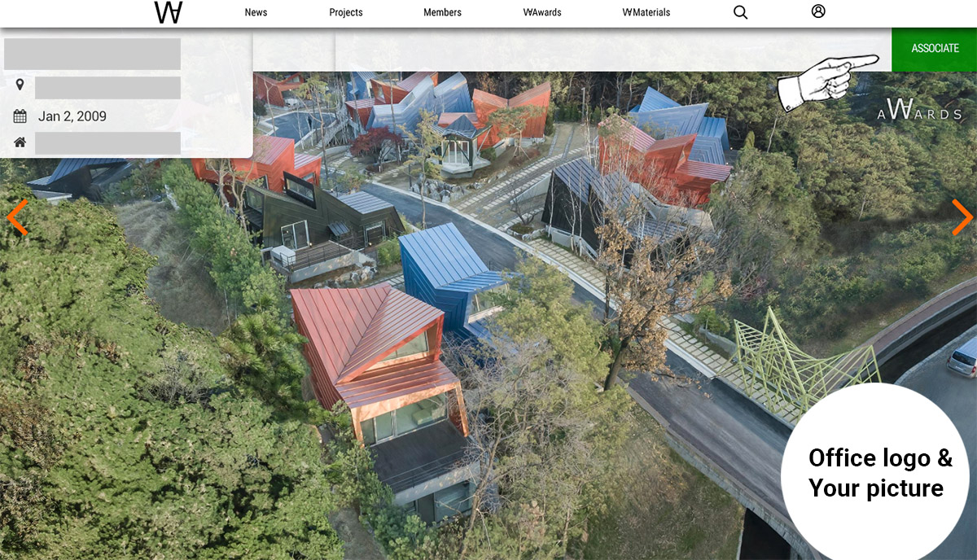Image resolution: width=977 pixels, height=560 pixels.
Task: Click the house icon in info panel
Action: [x=20, y=142]
